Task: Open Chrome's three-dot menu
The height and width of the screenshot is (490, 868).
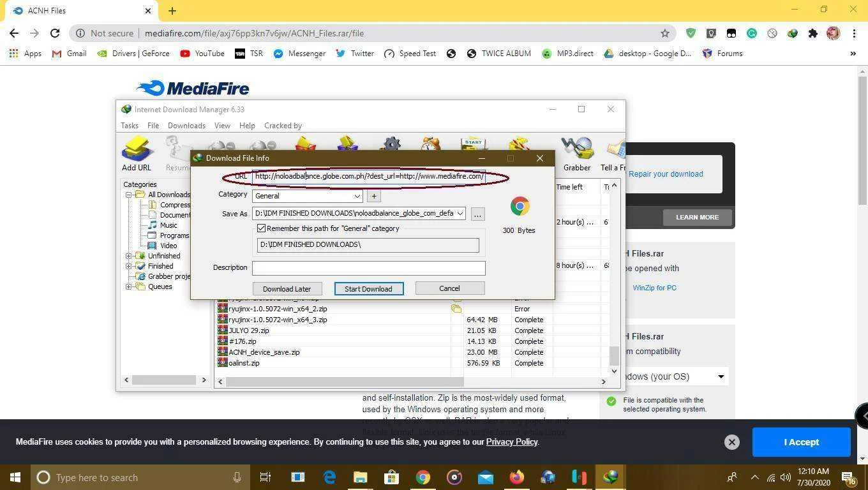Action: (x=854, y=33)
